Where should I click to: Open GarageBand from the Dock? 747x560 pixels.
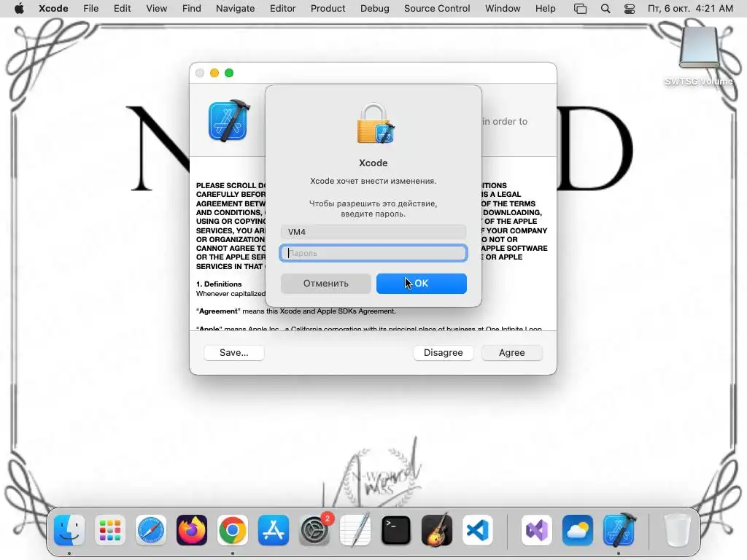coord(437,530)
